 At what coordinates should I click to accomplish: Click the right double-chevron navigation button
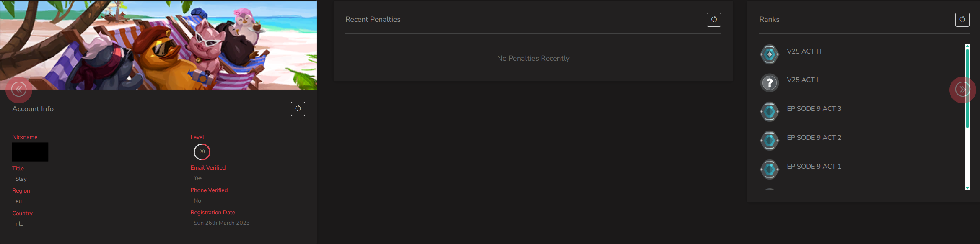(x=962, y=89)
